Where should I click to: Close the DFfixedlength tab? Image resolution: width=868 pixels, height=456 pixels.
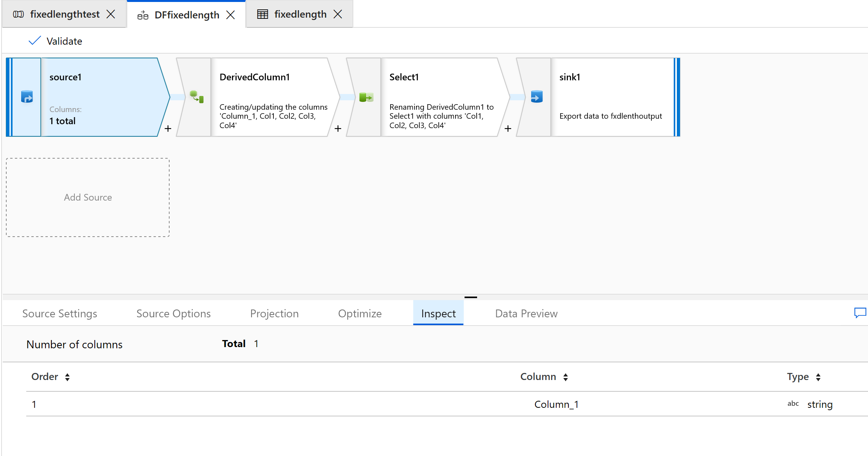pyautogui.click(x=231, y=15)
